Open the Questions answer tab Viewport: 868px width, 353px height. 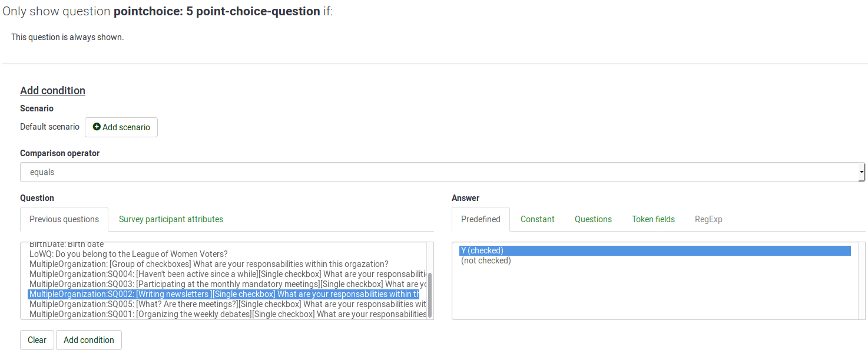click(593, 219)
